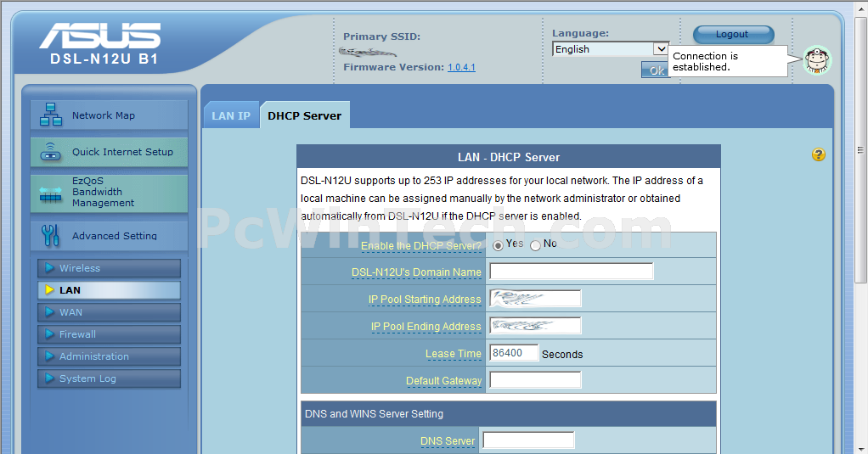868x454 pixels.
Task: Click the Lease Time field showing 86400
Action: point(514,353)
